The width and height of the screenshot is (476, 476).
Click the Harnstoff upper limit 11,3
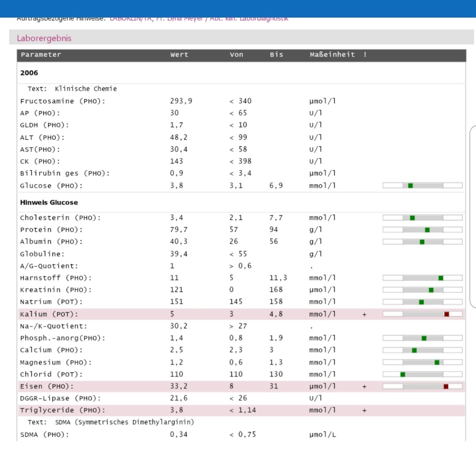coord(278,278)
